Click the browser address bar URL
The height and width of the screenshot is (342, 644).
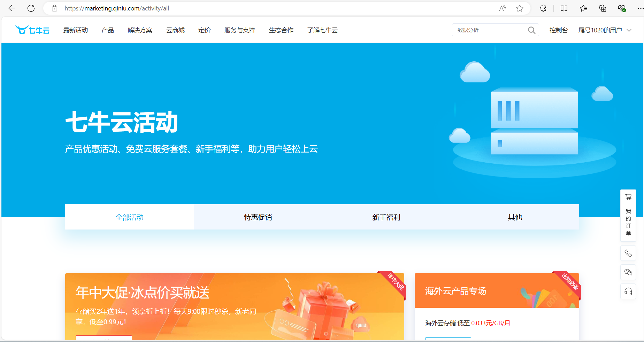[117, 8]
